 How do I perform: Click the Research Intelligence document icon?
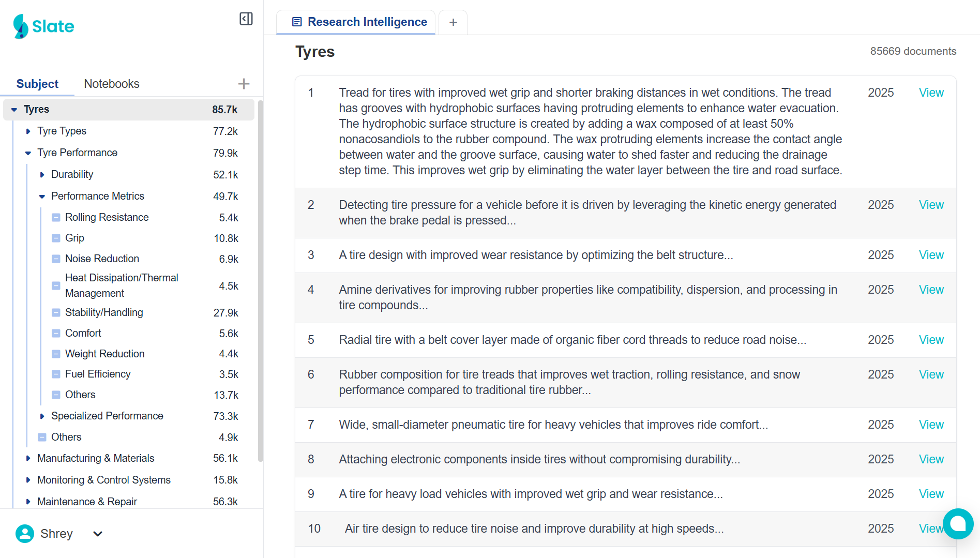[x=297, y=22]
